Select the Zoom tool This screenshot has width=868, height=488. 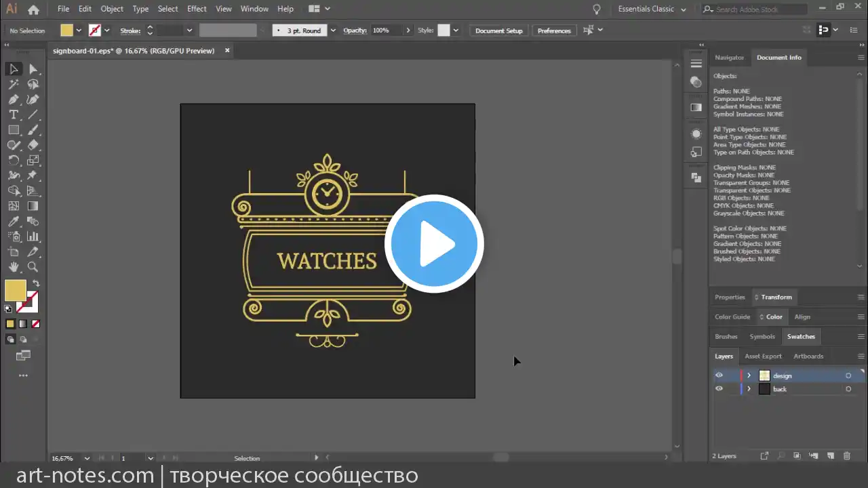(x=33, y=267)
